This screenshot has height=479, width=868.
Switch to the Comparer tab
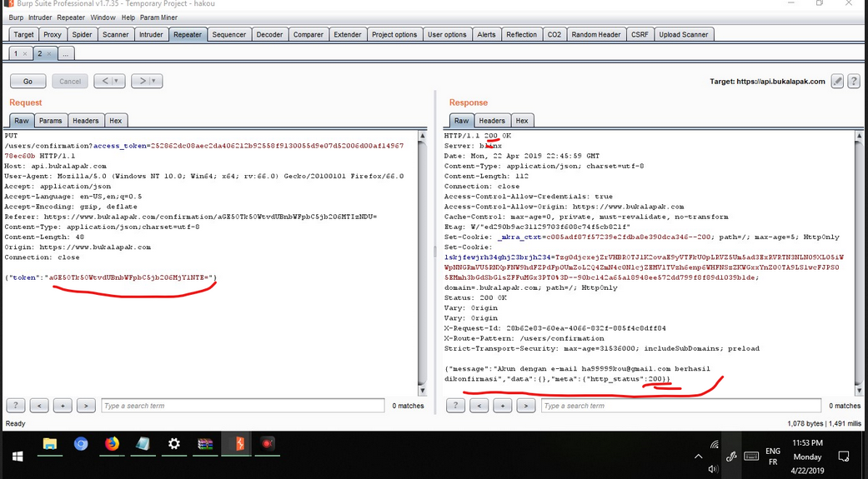pos(309,34)
